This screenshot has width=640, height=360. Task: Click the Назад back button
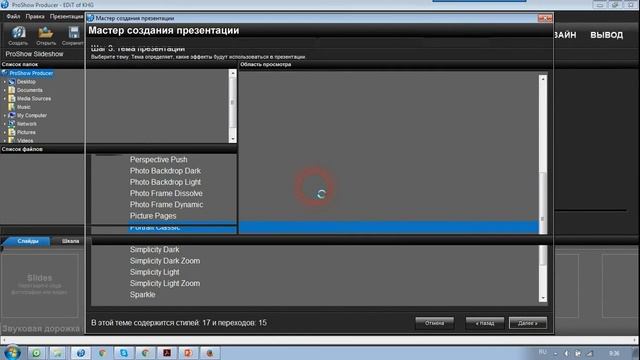[x=484, y=323]
